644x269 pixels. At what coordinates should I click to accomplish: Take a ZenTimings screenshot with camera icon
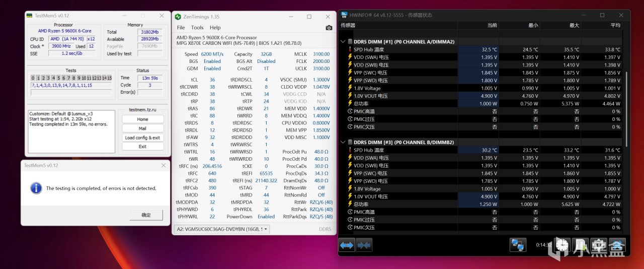329,28
